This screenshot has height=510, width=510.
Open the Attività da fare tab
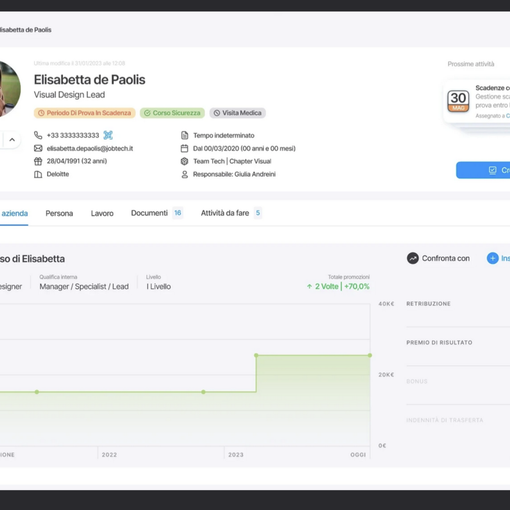(x=231, y=213)
